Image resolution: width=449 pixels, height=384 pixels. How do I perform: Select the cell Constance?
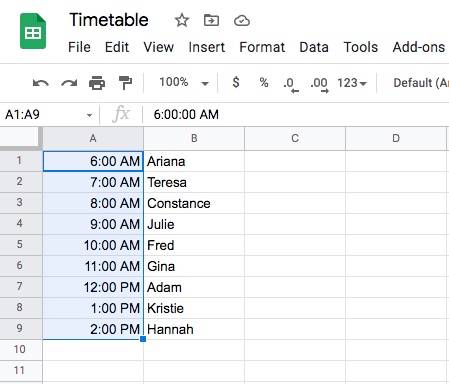pos(194,203)
